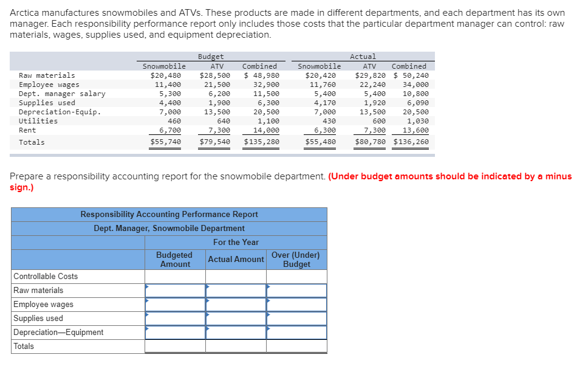Click budget Combined total $135,280
The width and height of the screenshot is (588, 366).
click(261, 142)
